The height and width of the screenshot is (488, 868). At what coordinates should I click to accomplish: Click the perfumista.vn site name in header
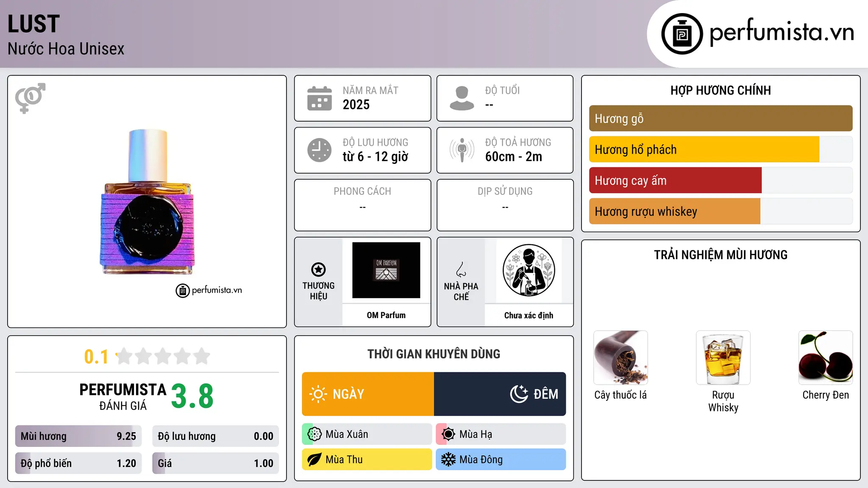pos(782,32)
